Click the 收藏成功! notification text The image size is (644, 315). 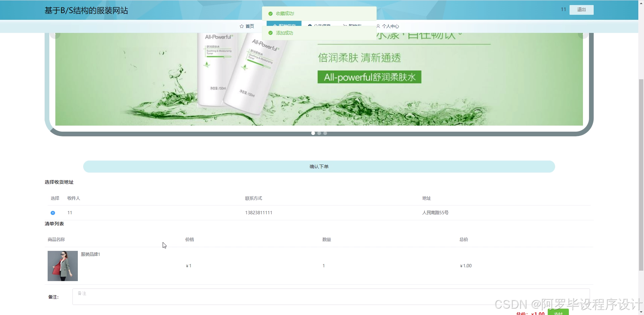(x=285, y=14)
